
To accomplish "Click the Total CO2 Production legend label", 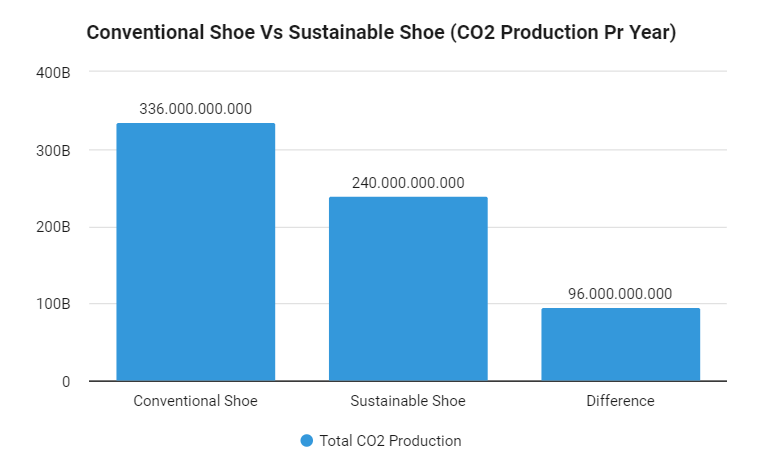I will (x=390, y=441).
